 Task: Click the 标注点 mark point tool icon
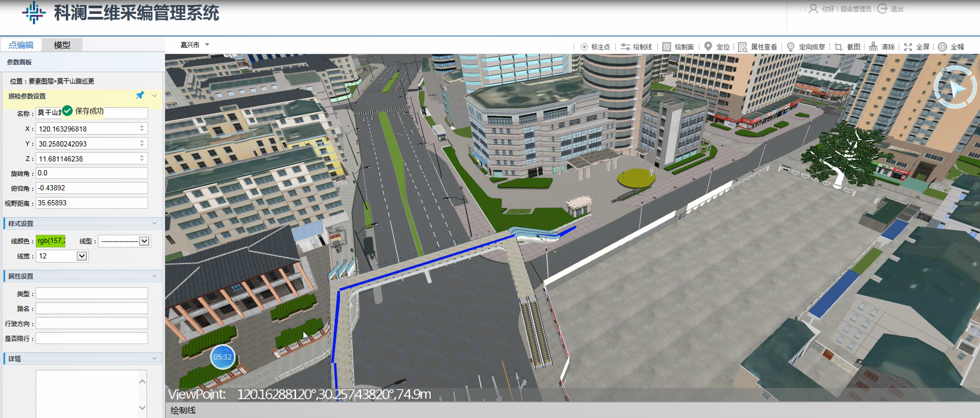(x=585, y=47)
